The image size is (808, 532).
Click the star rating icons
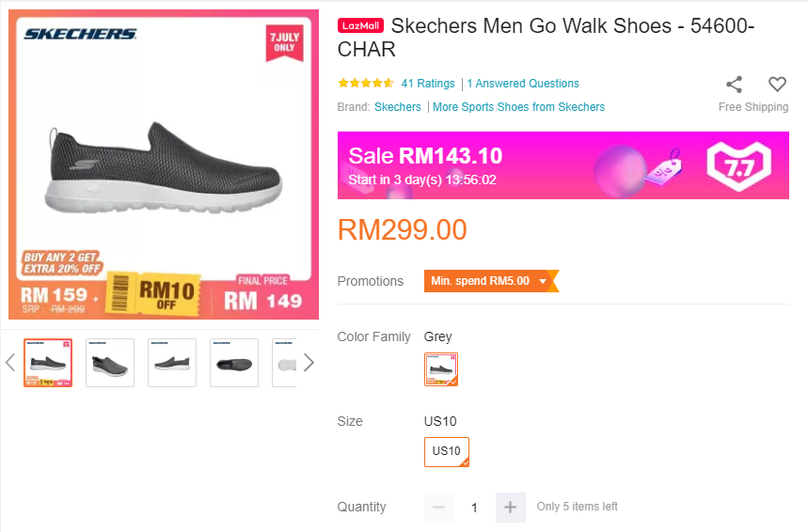click(x=365, y=84)
